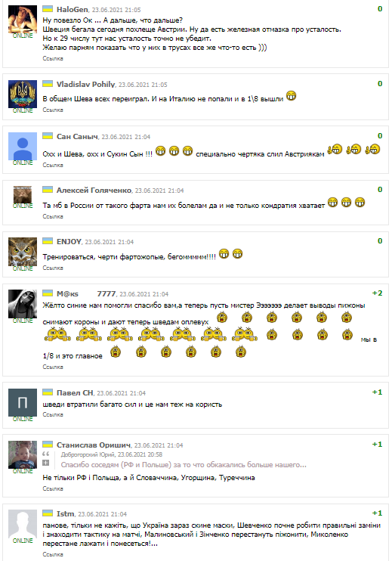This screenshot has height=561, width=392.
Task: Click the +2 rating on M@ks 7777's comment
Action: coord(377,293)
